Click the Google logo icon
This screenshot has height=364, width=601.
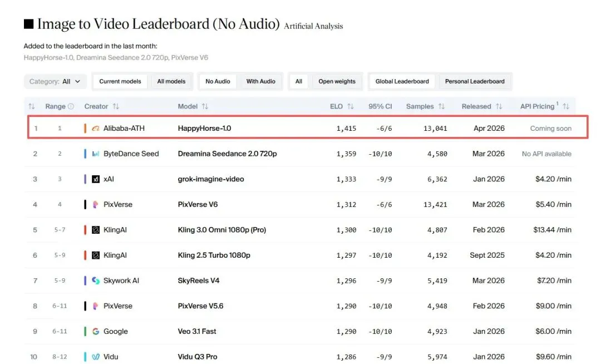[x=96, y=332]
